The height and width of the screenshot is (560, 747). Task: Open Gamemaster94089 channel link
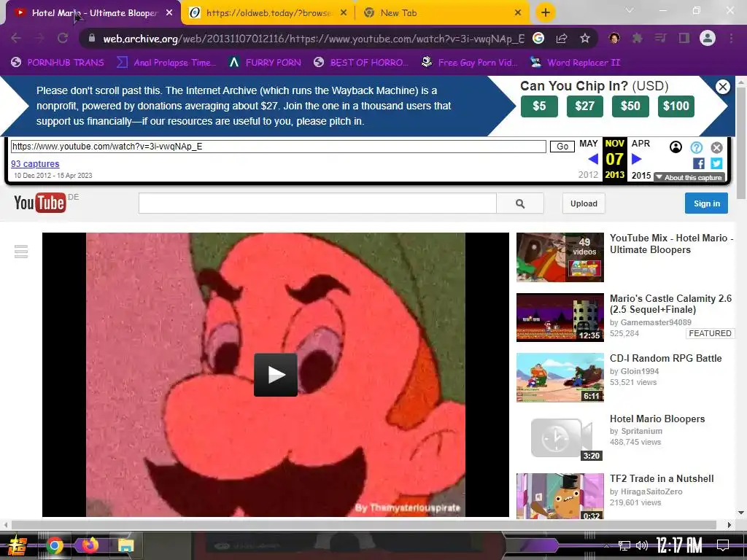(x=656, y=322)
